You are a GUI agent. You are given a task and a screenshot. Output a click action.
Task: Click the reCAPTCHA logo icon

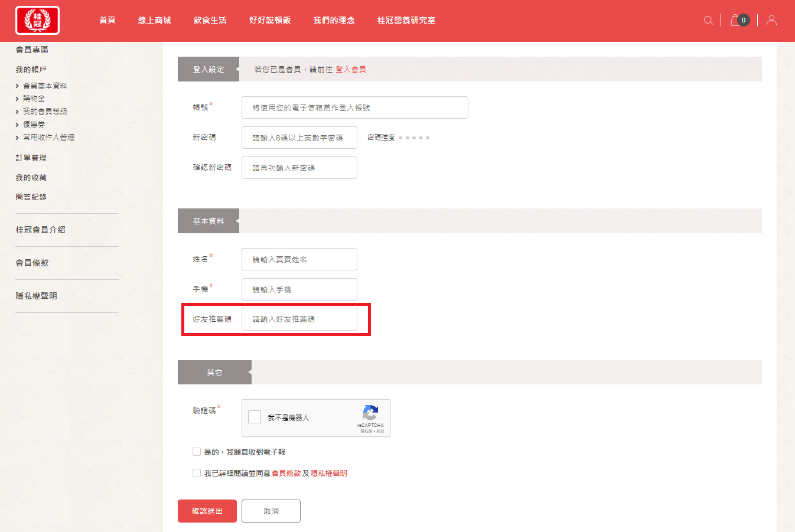[x=370, y=413]
